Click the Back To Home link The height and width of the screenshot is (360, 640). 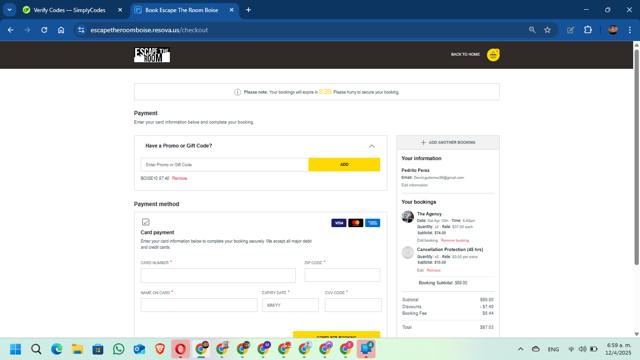tap(465, 54)
